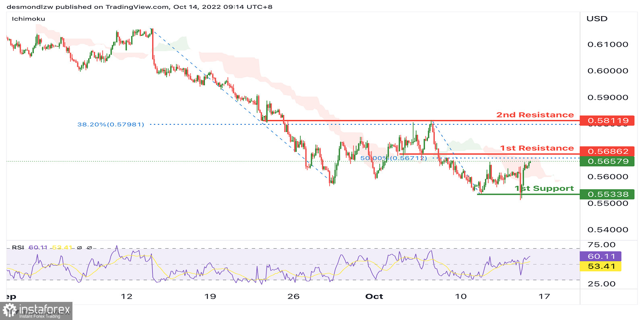Click the date label 17 on time axis
This screenshot has height=320, width=644.
pos(544,297)
